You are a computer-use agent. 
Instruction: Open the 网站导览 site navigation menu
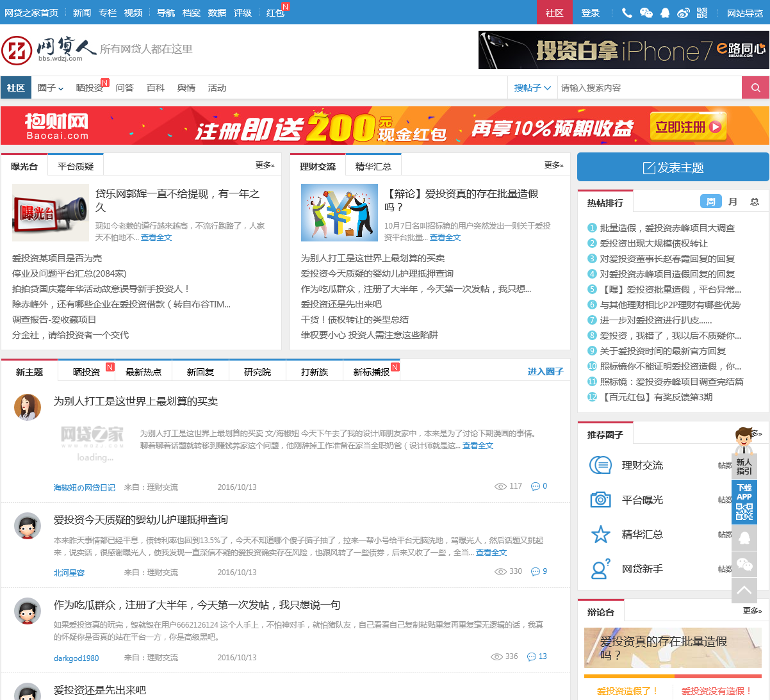point(744,13)
